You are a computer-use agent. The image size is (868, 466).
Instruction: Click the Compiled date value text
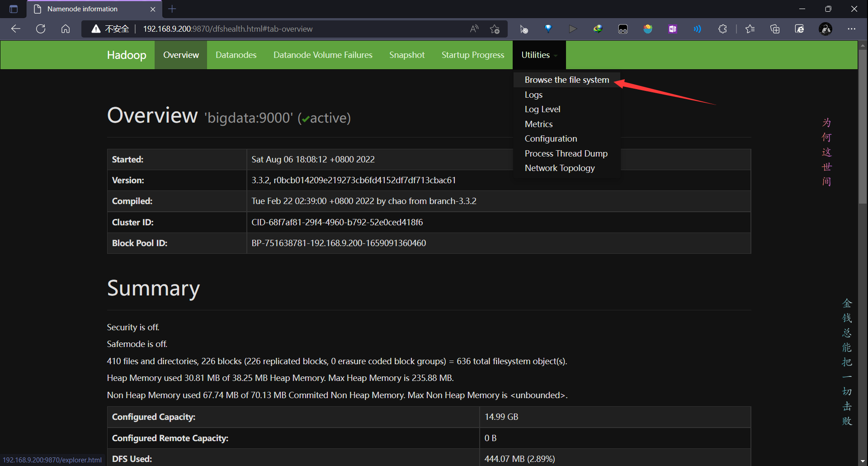(364, 201)
